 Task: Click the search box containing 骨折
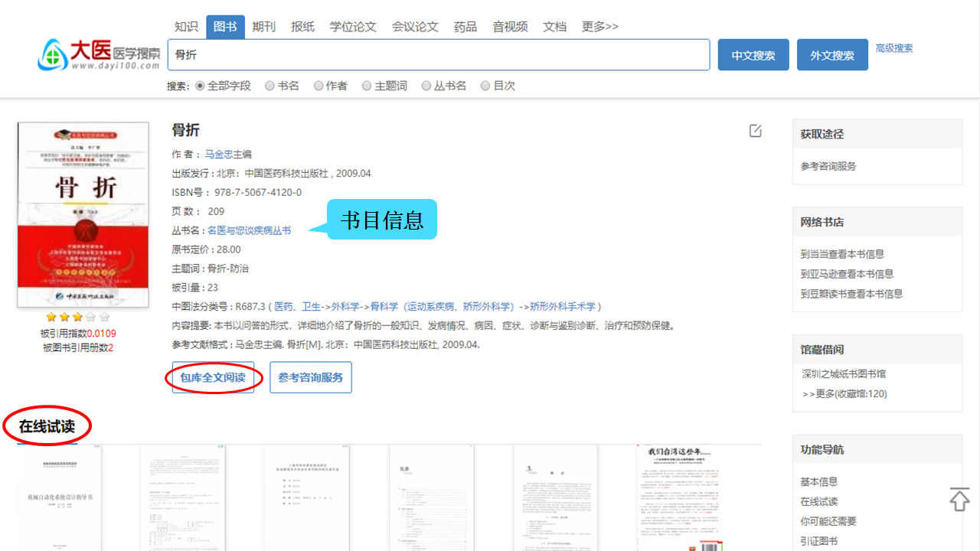coord(439,55)
